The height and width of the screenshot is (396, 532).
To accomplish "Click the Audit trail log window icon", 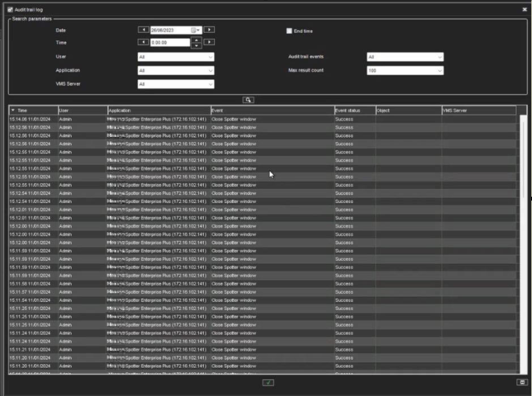I will click(10, 10).
